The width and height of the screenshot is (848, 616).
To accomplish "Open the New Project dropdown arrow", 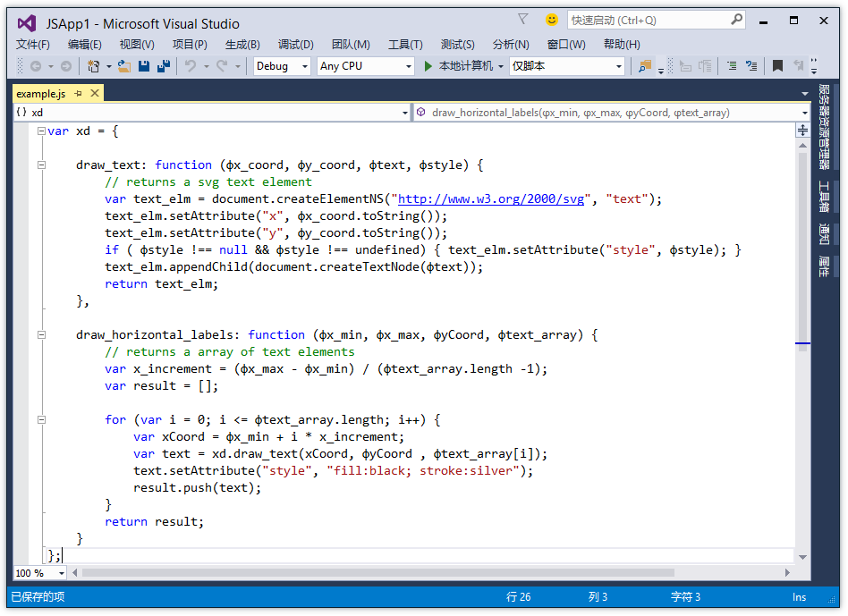I will pyautogui.click(x=109, y=66).
